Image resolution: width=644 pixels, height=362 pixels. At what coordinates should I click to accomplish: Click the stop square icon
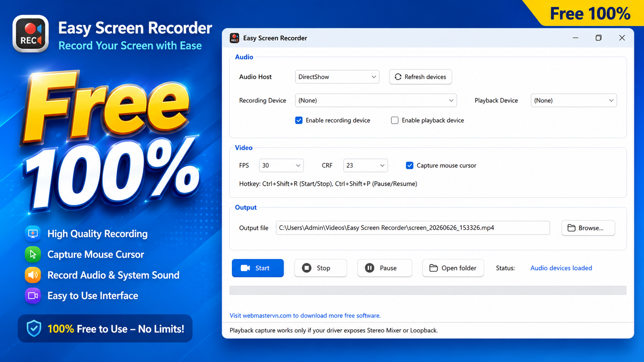[x=307, y=268]
